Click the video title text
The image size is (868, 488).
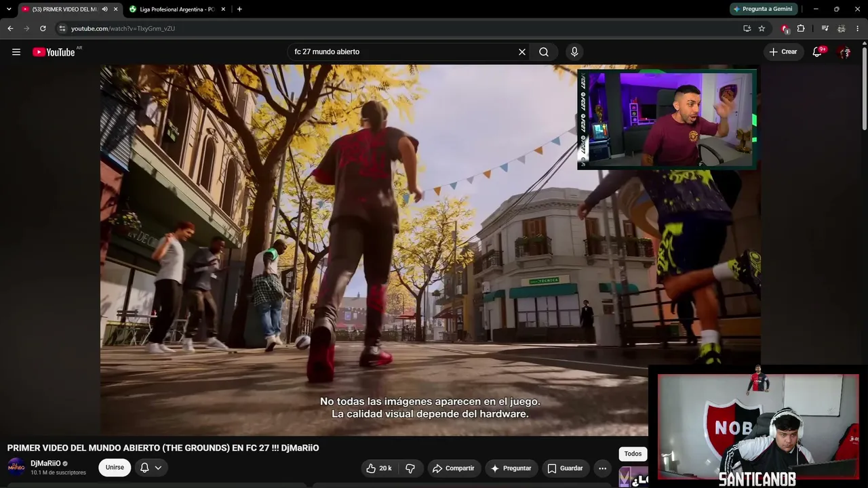163,448
